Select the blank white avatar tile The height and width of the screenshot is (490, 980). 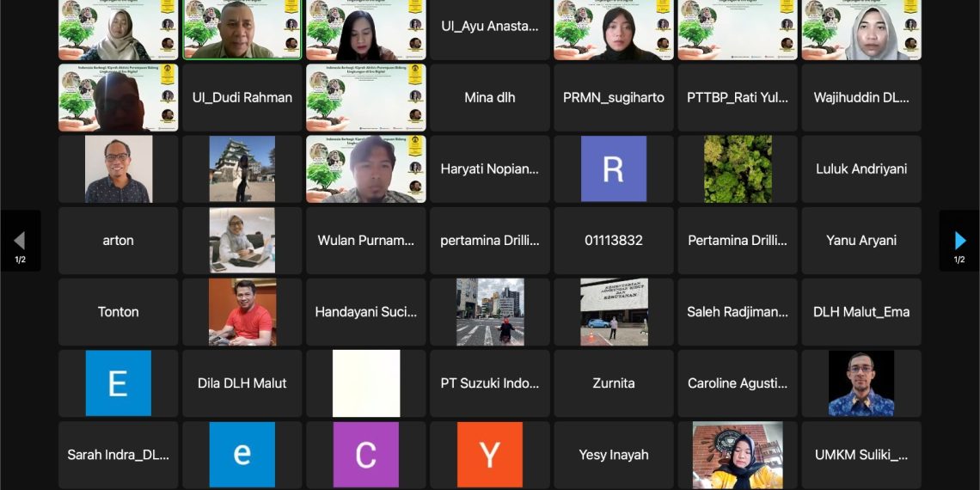tap(365, 383)
